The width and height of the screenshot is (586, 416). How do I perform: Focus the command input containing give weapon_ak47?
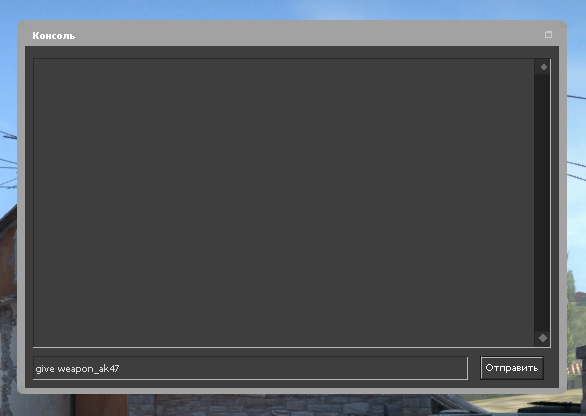[250, 368]
